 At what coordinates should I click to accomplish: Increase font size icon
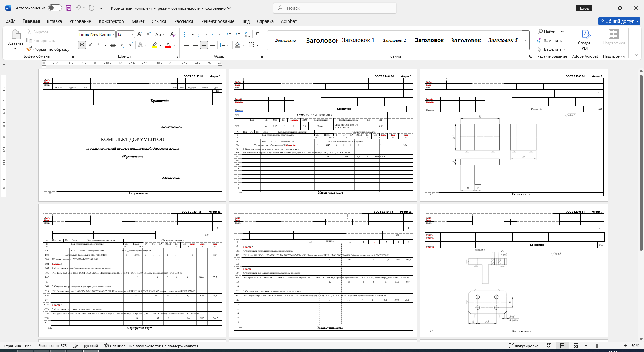click(x=140, y=34)
